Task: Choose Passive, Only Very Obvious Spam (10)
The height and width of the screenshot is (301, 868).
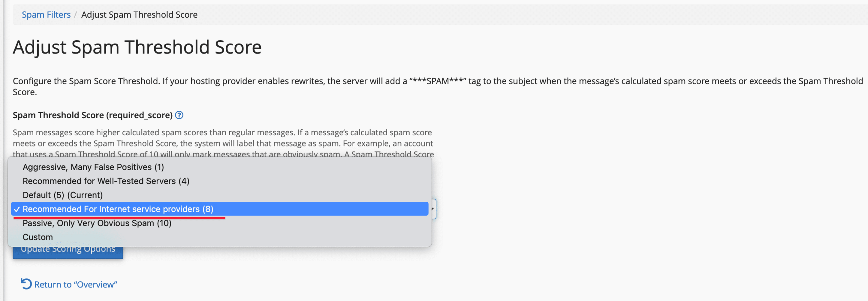Action: (x=97, y=223)
